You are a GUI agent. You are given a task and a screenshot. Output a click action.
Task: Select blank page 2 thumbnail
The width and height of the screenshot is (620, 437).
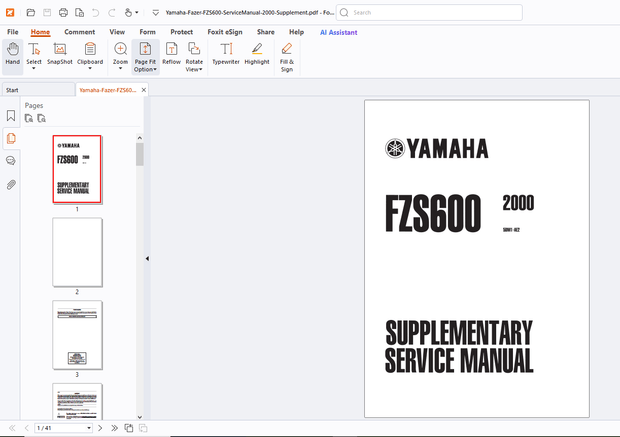(x=77, y=252)
